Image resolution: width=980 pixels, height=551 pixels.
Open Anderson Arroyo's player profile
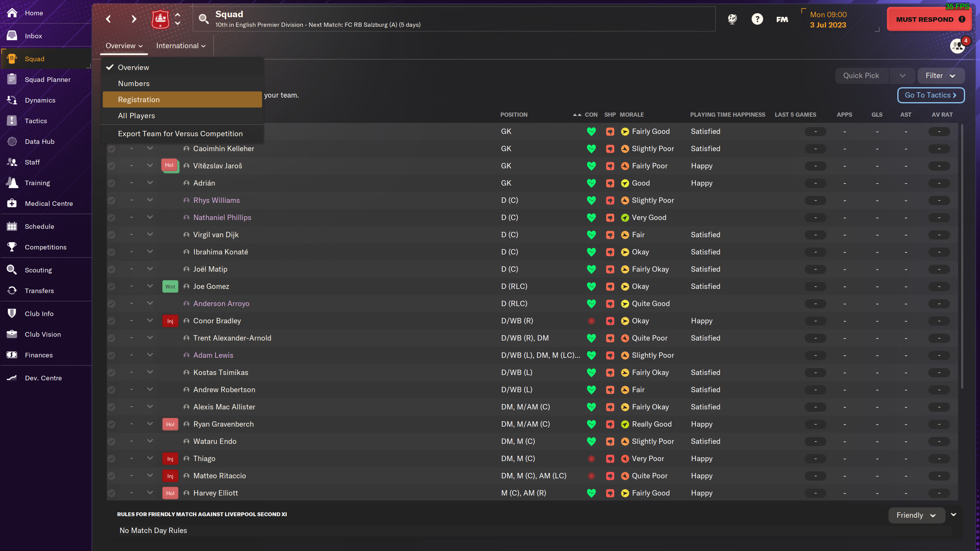click(221, 303)
